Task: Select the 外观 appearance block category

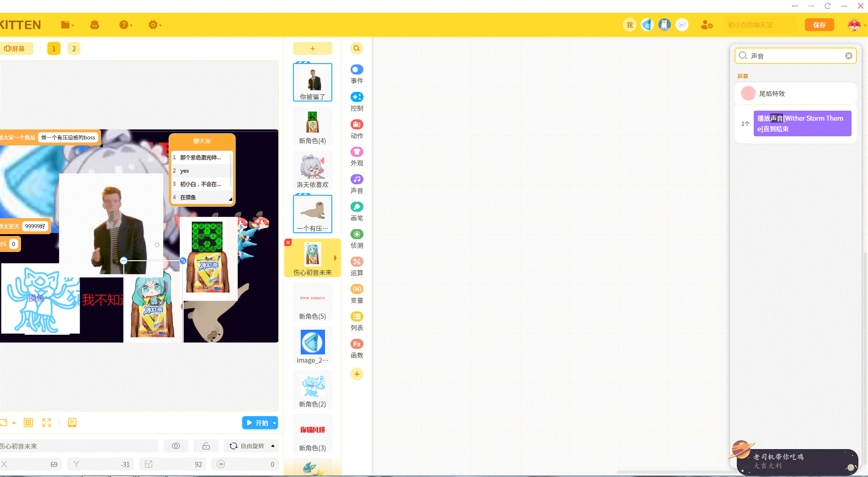Action: [x=357, y=156]
